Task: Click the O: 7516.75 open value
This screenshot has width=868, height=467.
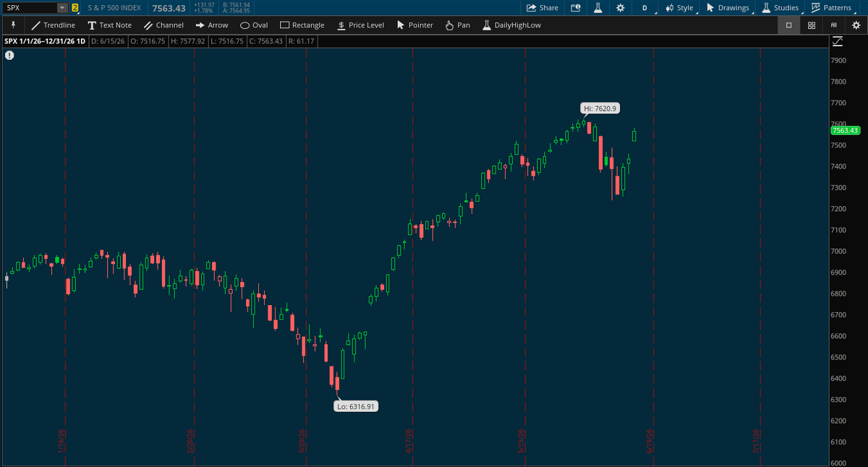Action: tap(148, 41)
